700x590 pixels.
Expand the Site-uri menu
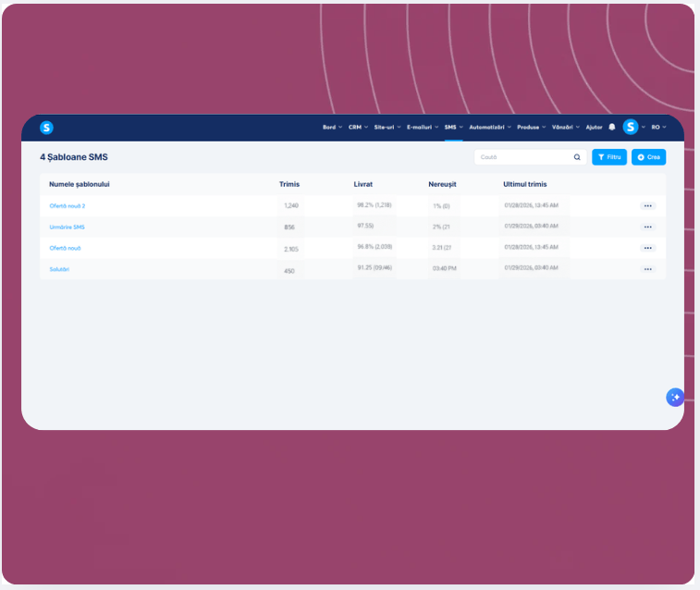[x=387, y=128]
